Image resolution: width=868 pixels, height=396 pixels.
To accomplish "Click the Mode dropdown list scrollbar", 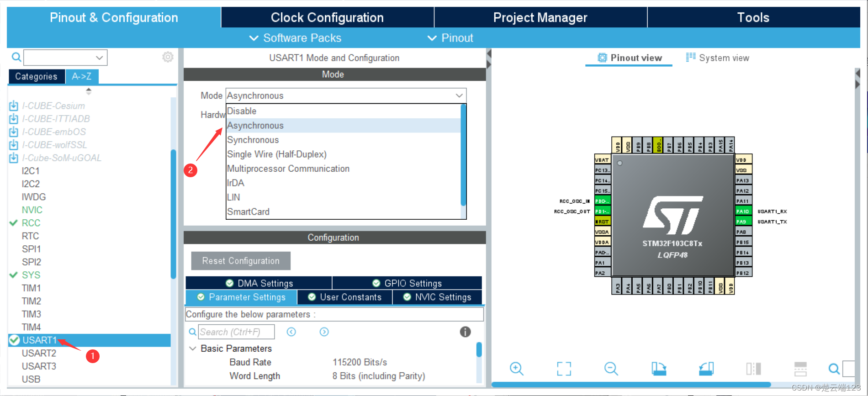I will [x=464, y=155].
